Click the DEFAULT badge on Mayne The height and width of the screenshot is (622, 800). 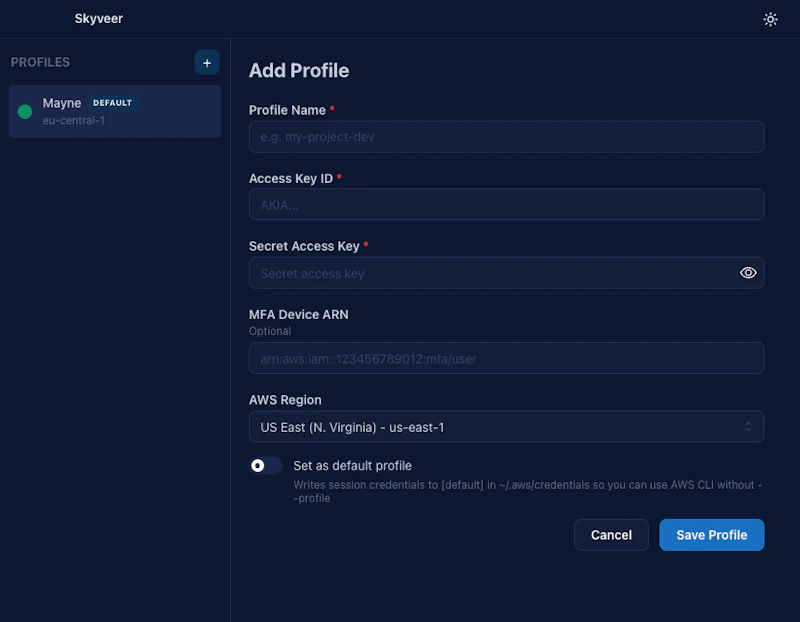click(x=112, y=103)
